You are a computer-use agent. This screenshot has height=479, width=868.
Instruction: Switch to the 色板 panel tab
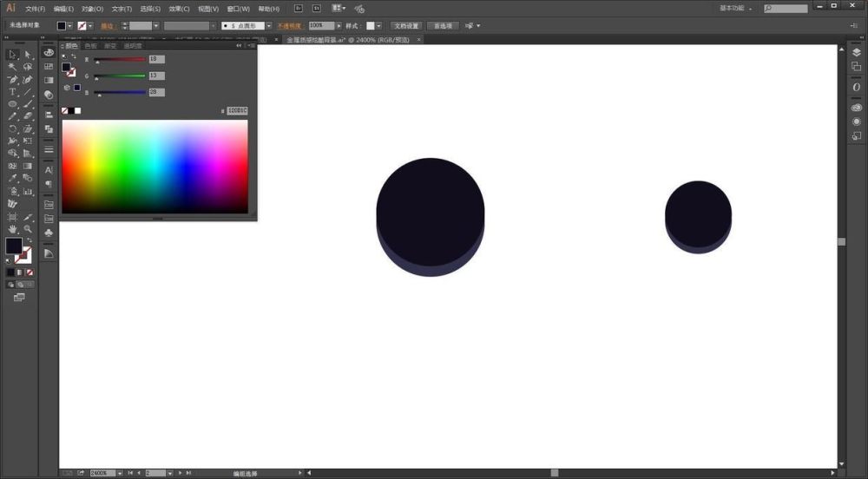[90, 46]
